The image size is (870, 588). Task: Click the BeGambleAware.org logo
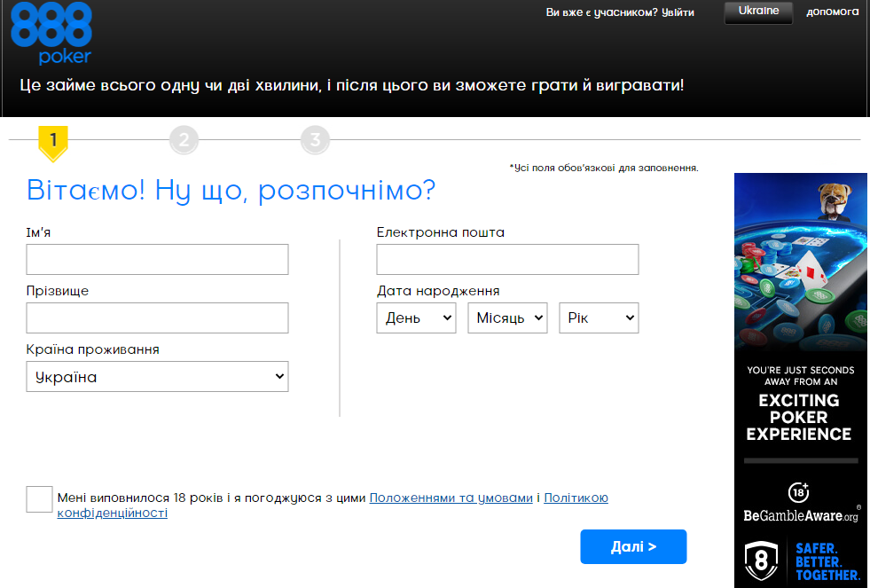tap(800, 515)
